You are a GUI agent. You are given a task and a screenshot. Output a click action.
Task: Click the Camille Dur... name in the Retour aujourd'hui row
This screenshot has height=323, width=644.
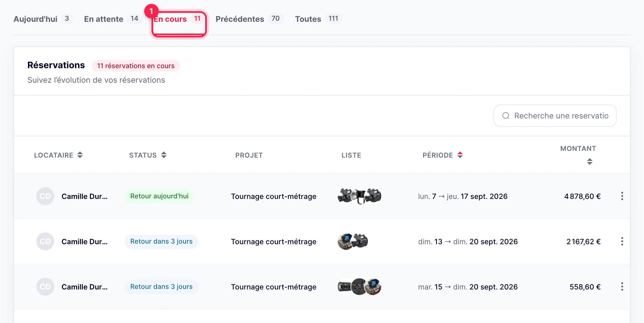tap(84, 196)
